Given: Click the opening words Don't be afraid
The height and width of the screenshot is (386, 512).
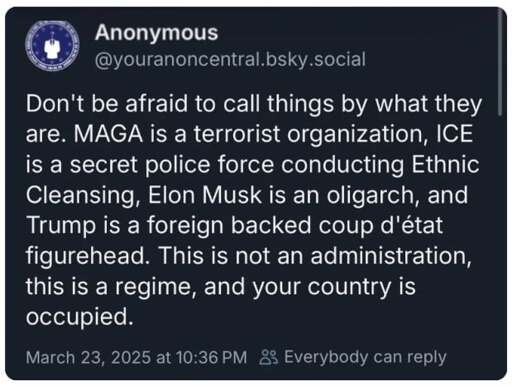Looking at the screenshot, I should 106,103.
